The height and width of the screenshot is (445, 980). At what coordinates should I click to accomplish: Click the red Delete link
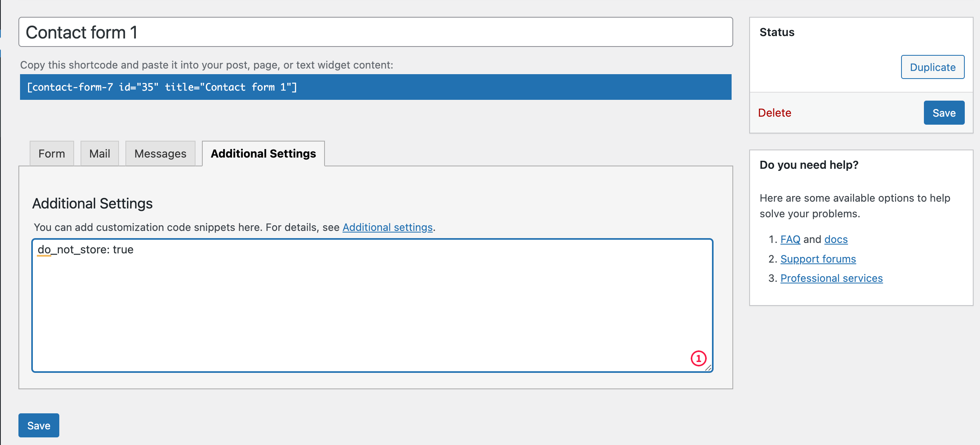(774, 113)
